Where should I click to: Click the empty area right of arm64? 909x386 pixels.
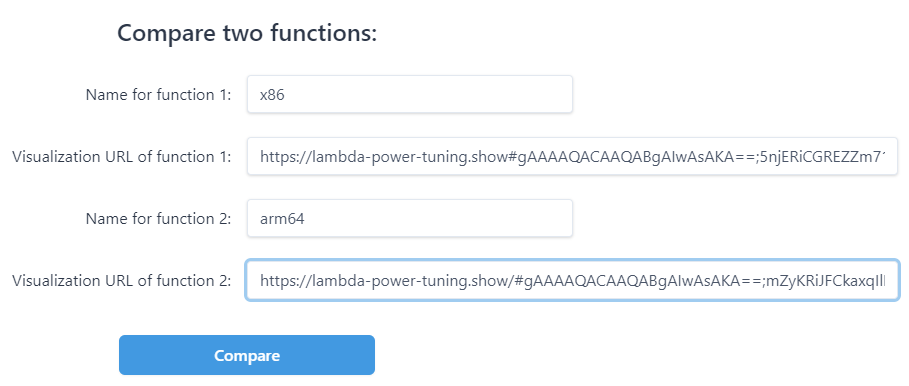click(x=438, y=219)
